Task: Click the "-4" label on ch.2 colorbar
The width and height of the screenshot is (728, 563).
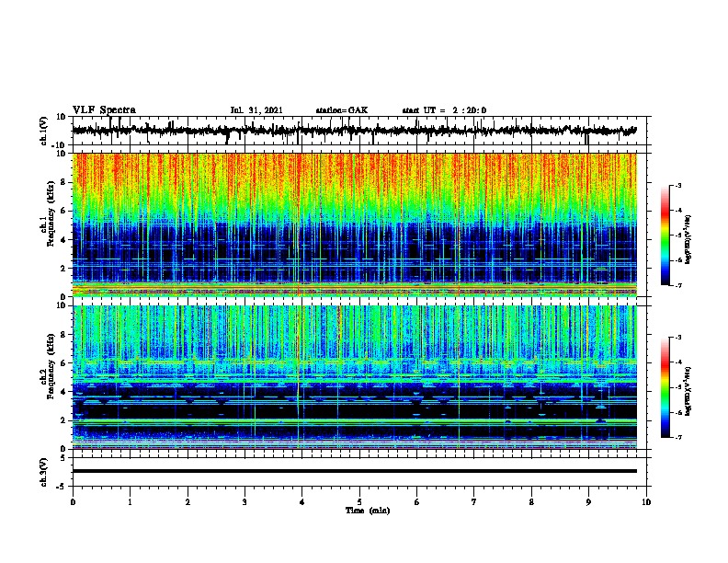Action: [677, 362]
